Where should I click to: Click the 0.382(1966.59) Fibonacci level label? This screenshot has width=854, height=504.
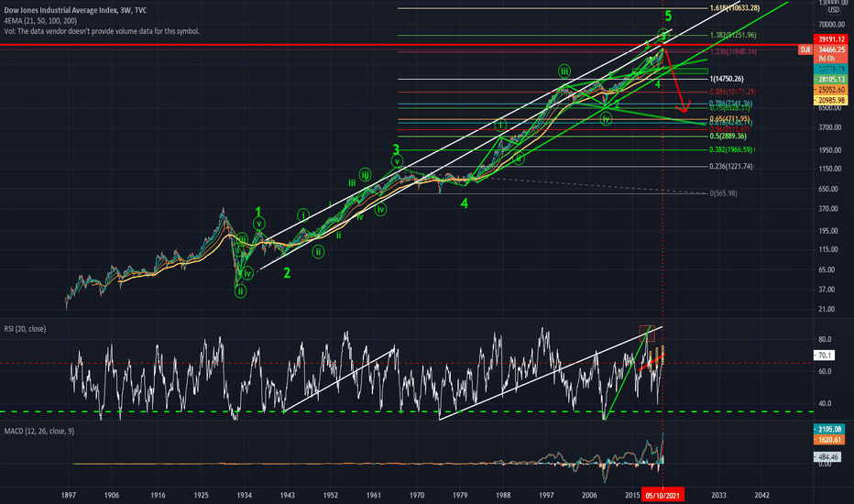tap(731, 150)
